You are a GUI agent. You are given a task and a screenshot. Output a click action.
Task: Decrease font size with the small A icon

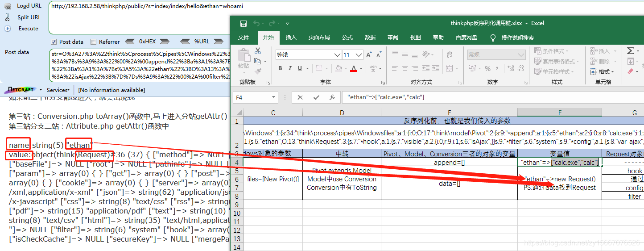(x=378, y=55)
